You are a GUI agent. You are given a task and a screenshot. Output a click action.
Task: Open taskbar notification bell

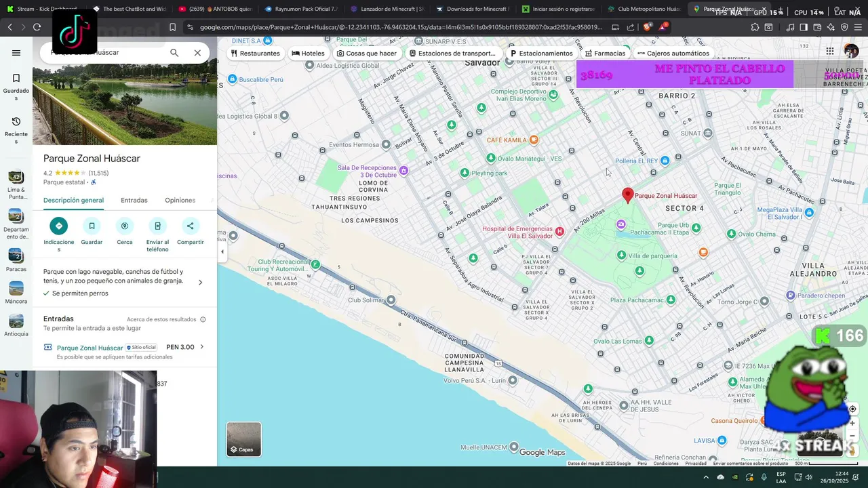857,477
